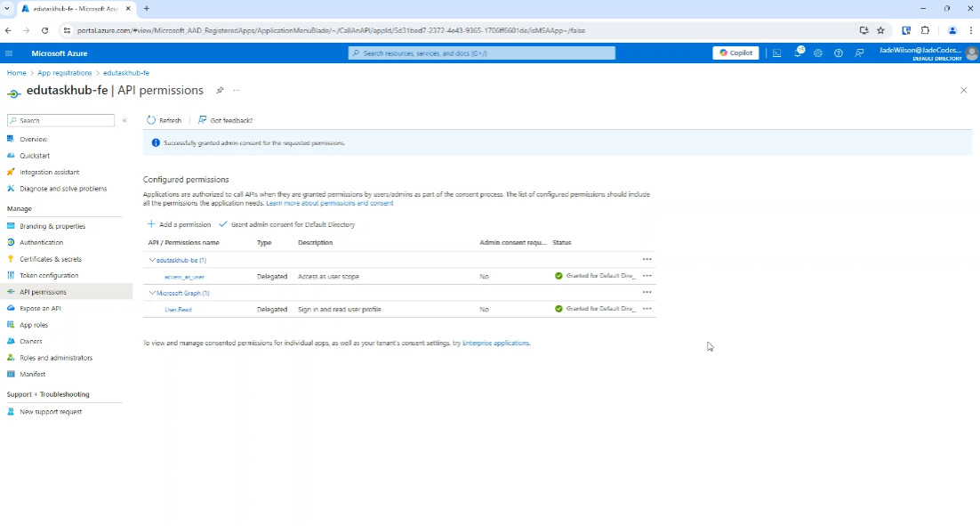
Task: Collapse the edutaskhub-be permission group
Action: (152, 260)
